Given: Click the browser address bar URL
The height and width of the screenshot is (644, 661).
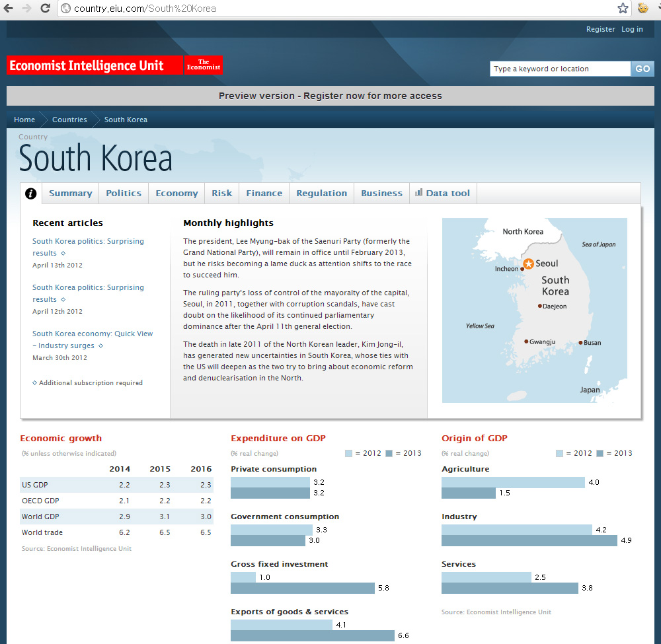Looking at the screenshot, I should (145, 9).
